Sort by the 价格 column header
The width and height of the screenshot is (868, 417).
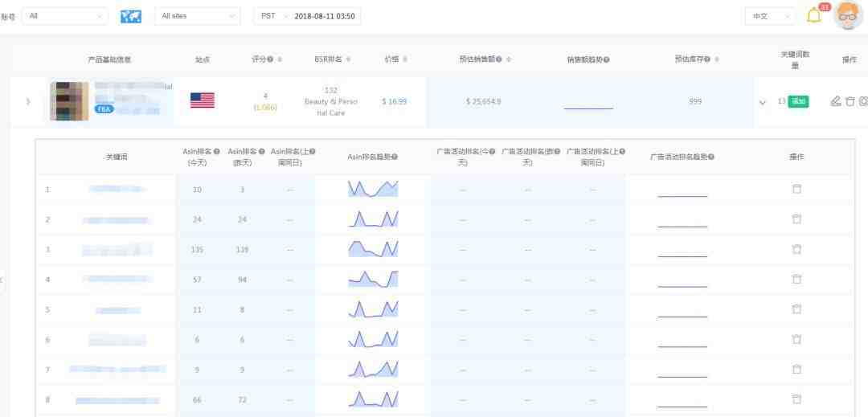[395, 59]
